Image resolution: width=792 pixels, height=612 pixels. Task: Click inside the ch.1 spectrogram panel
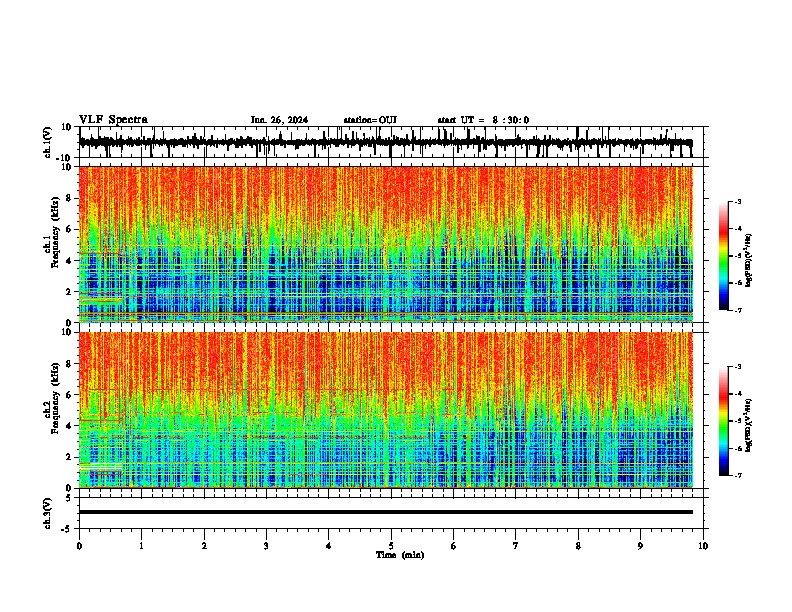click(x=386, y=244)
